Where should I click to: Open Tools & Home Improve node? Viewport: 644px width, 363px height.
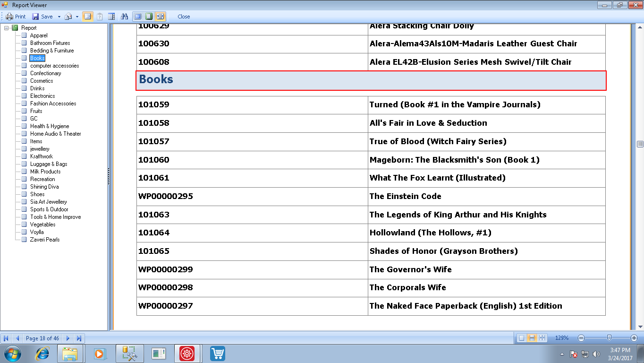pos(55,217)
